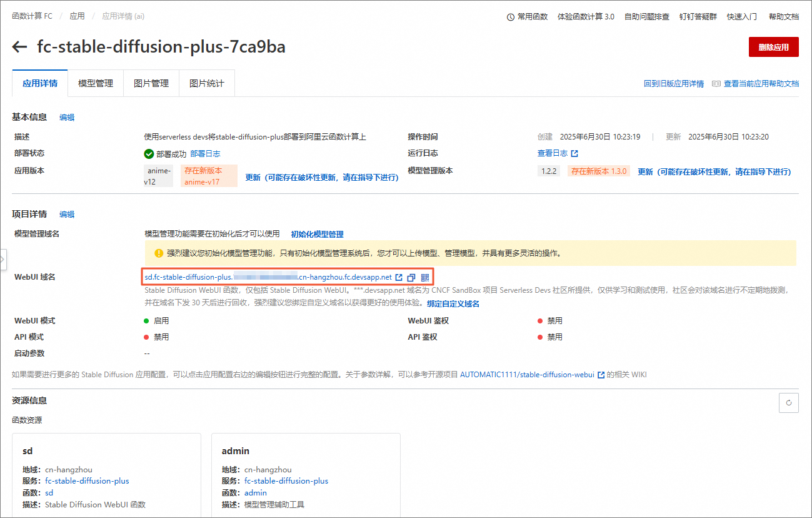Open the 部署日志 link
The height and width of the screenshot is (518, 812).
(205, 154)
